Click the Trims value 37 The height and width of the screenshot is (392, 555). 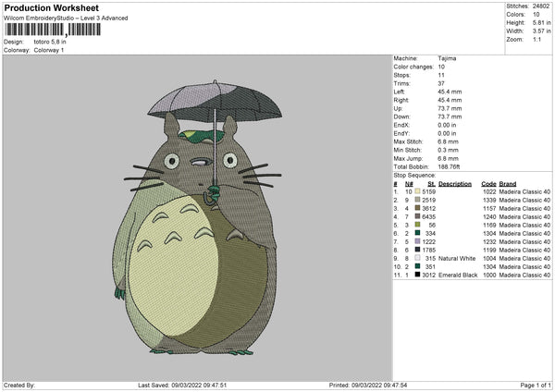(441, 83)
